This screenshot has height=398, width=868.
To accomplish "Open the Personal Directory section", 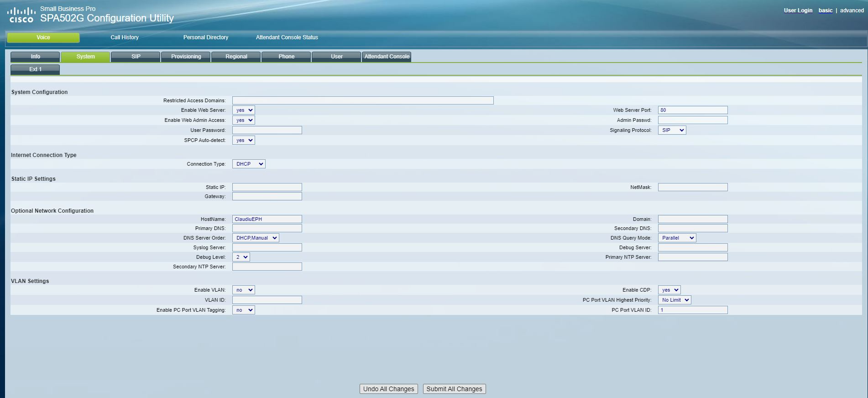I will tap(205, 37).
